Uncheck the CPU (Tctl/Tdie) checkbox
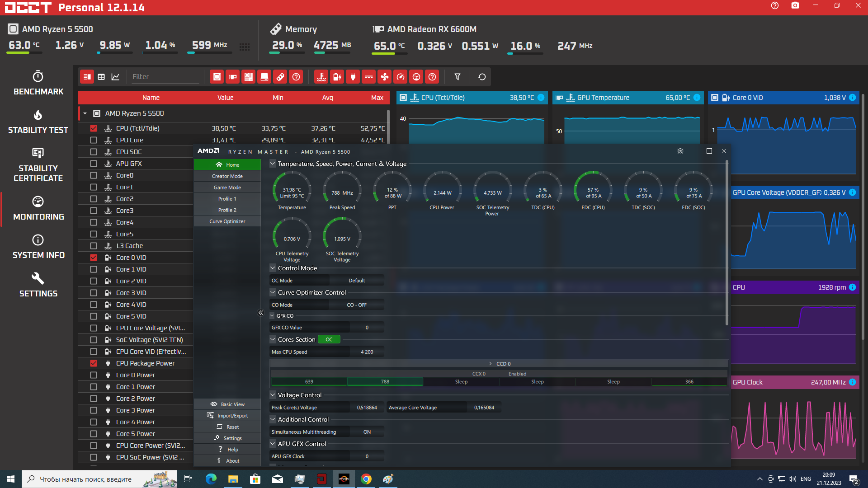The image size is (868, 488). [x=94, y=128]
